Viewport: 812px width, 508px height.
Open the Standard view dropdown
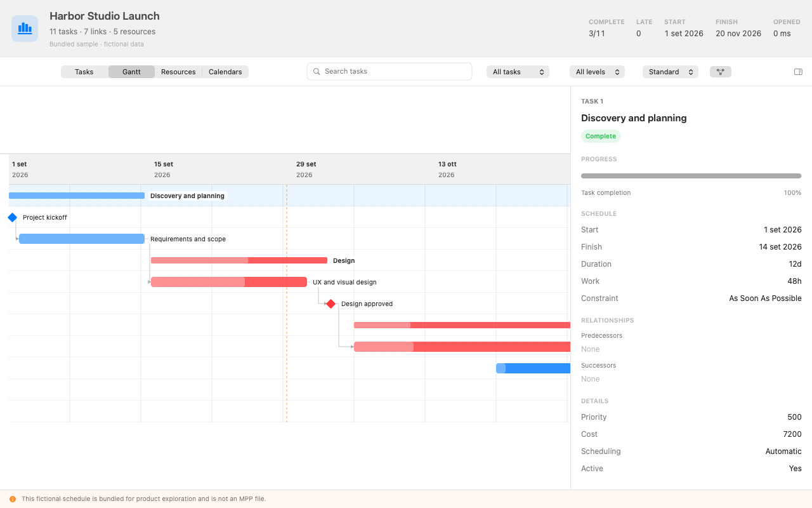[671, 72]
